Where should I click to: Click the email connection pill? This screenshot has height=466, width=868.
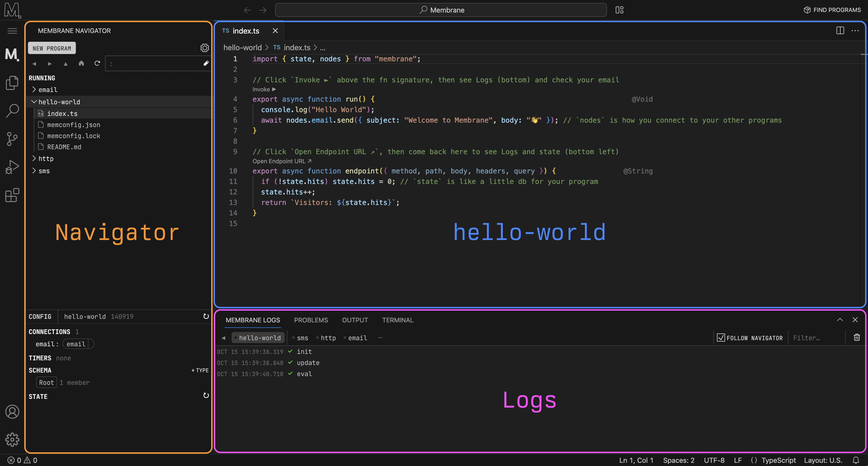(78, 344)
